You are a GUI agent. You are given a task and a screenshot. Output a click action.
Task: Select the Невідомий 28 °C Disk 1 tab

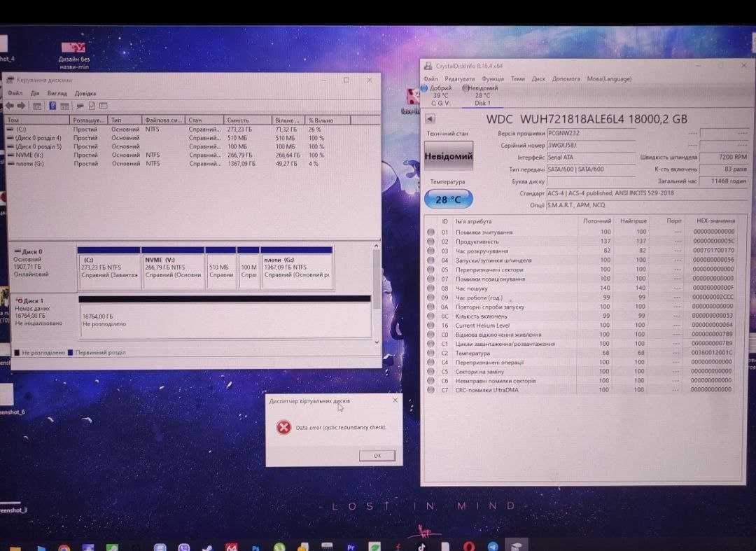(482, 95)
